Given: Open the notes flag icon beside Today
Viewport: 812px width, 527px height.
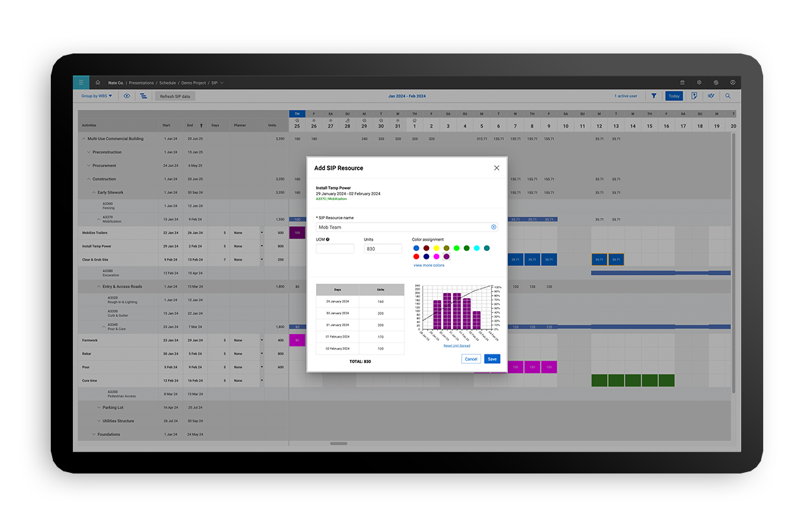Looking at the screenshot, I should coord(694,96).
